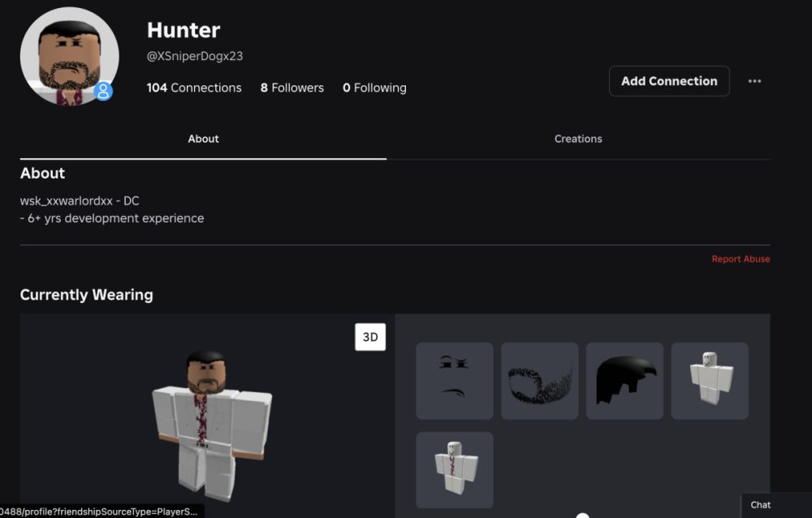Select the About tab

coord(203,139)
